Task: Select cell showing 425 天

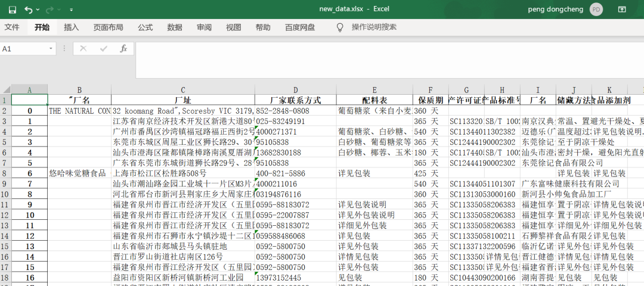Action: coord(431,173)
